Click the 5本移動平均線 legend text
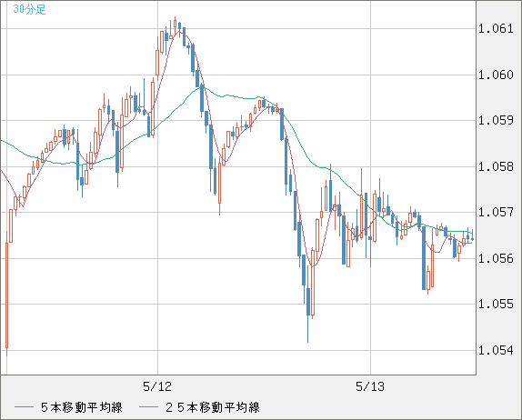 [82, 407]
